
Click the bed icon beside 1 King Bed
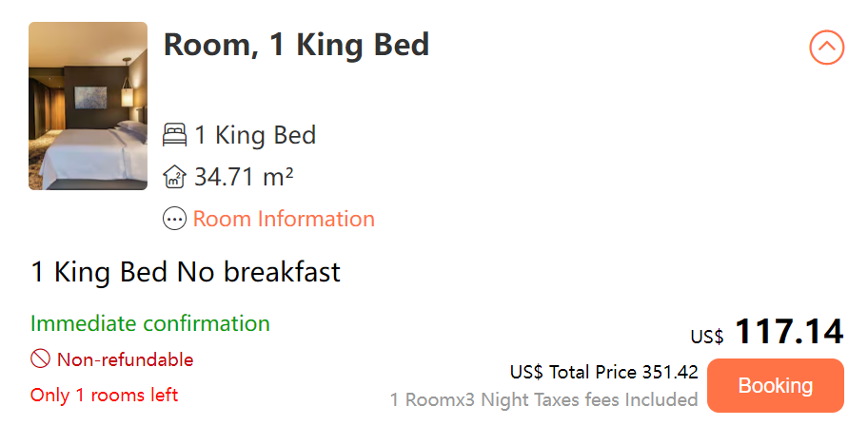tap(174, 135)
